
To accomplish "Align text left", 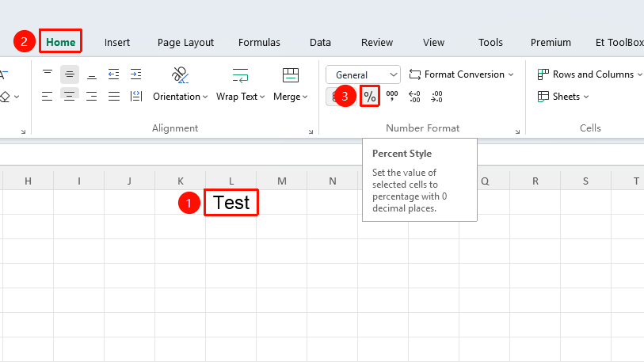I will [48, 97].
